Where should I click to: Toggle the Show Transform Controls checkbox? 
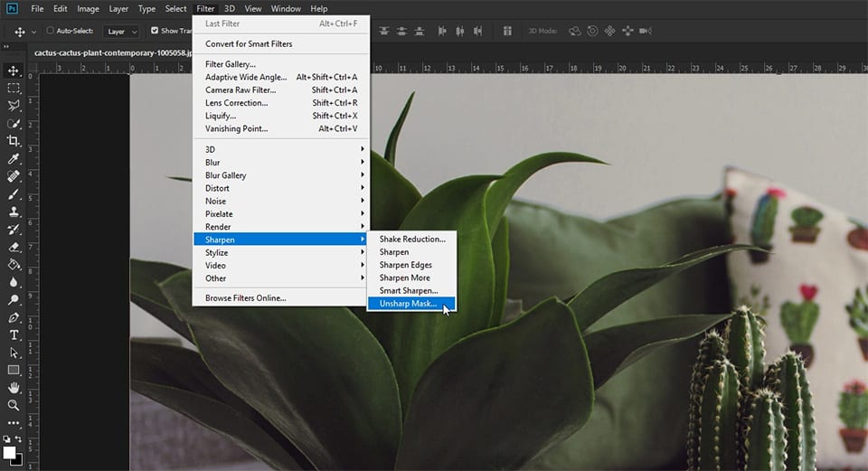point(155,31)
